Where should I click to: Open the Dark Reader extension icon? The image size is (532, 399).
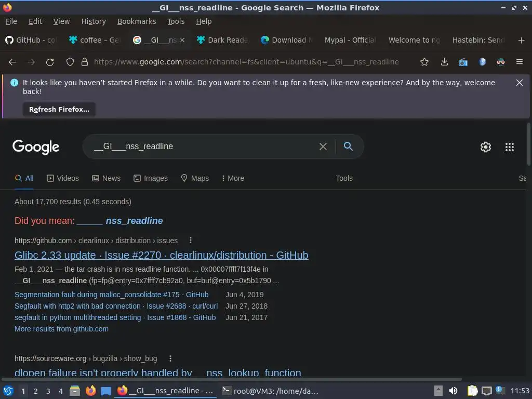coord(500,62)
